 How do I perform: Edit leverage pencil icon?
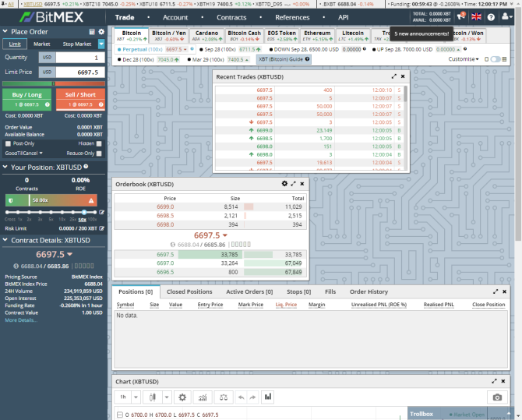tap(101, 212)
